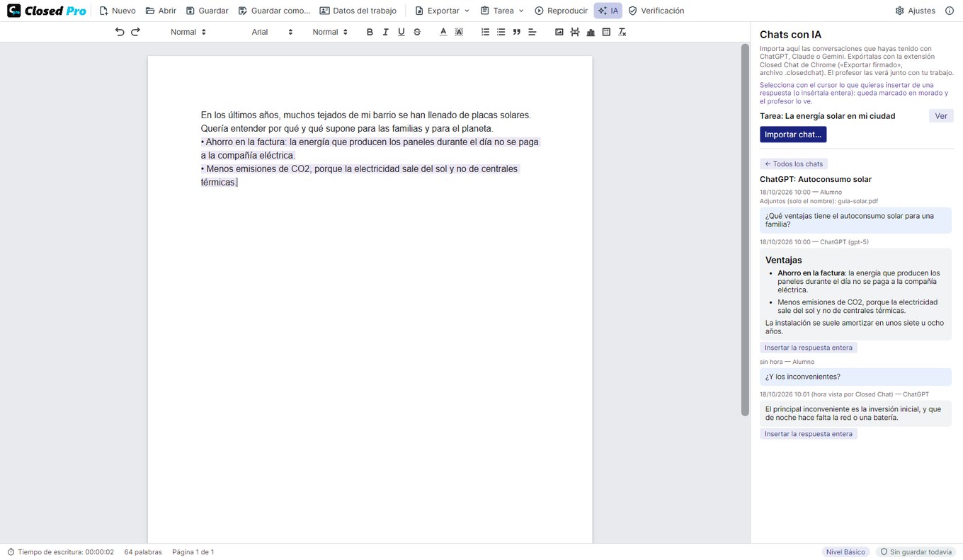Click the document vertical scrollbar
The image size is (963, 560).
744,230
